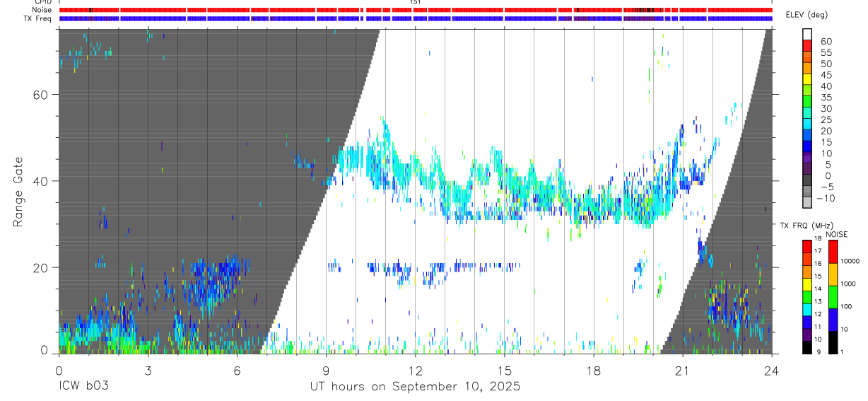Viewport: 868px width, 401px height.
Task: Click the 25 value in the ELEV legend
Action: click(x=826, y=120)
